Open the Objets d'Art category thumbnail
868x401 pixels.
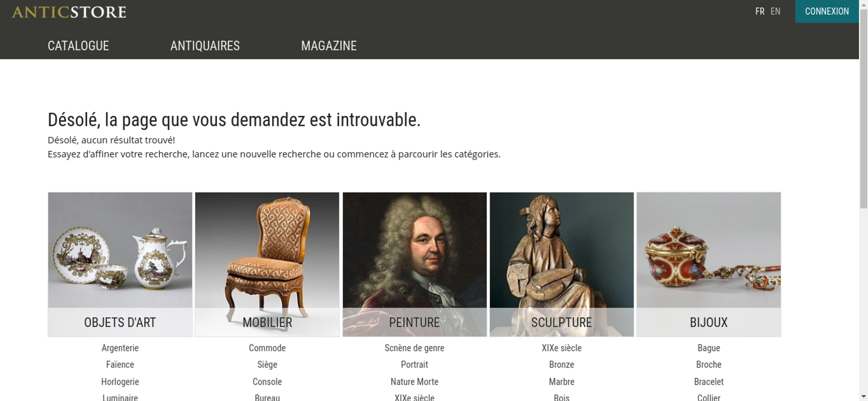pyautogui.click(x=120, y=264)
